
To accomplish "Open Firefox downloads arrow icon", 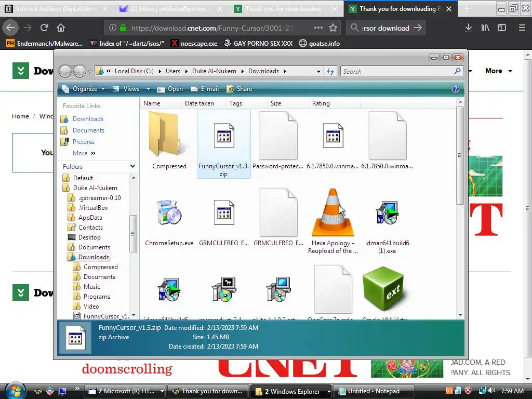I will [x=468, y=28].
